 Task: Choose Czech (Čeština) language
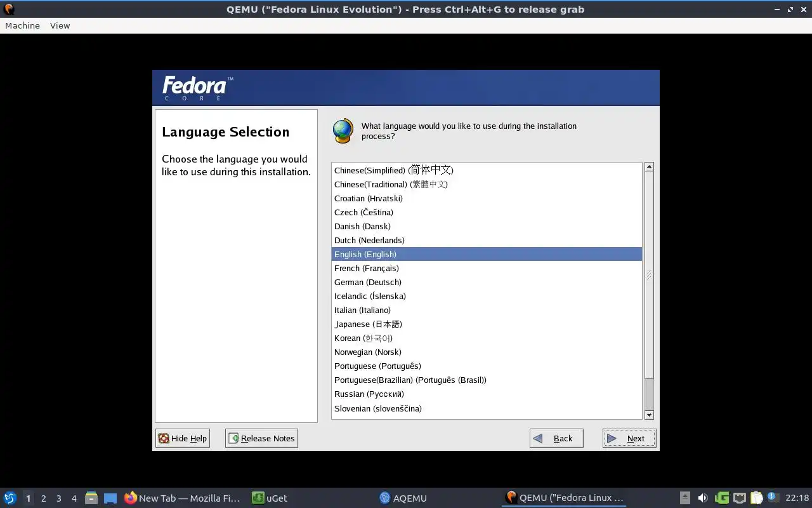pos(487,212)
